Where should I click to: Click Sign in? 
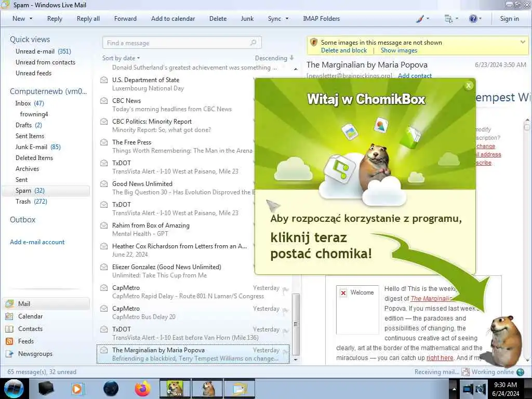click(x=509, y=19)
